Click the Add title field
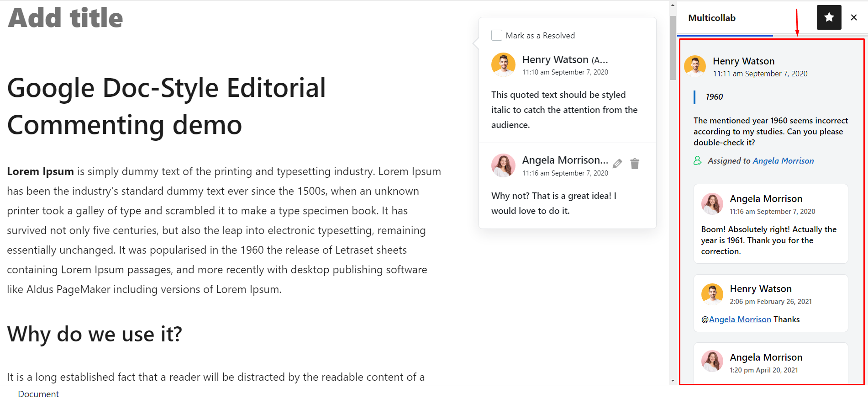Image resolution: width=868 pixels, height=399 pixels. [65, 17]
